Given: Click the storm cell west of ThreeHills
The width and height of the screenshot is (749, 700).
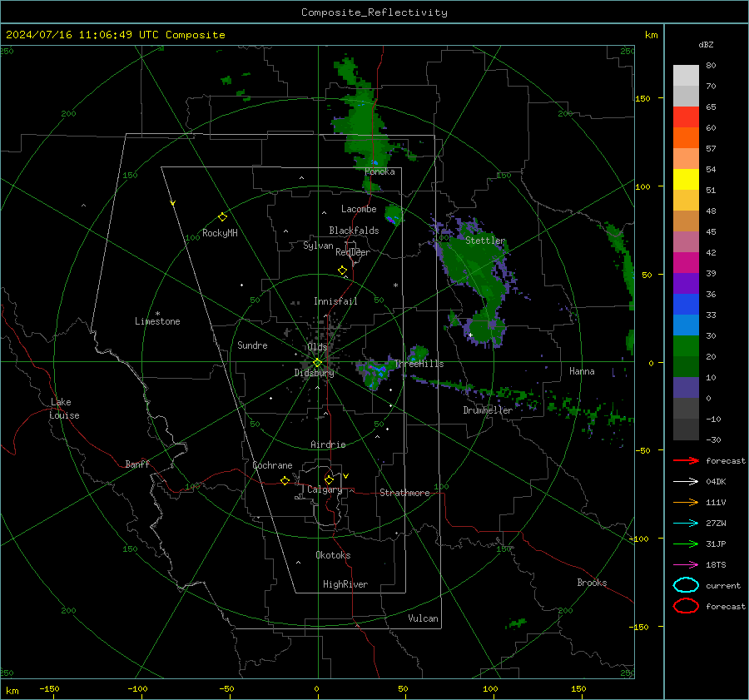Looking at the screenshot, I should tap(374, 373).
